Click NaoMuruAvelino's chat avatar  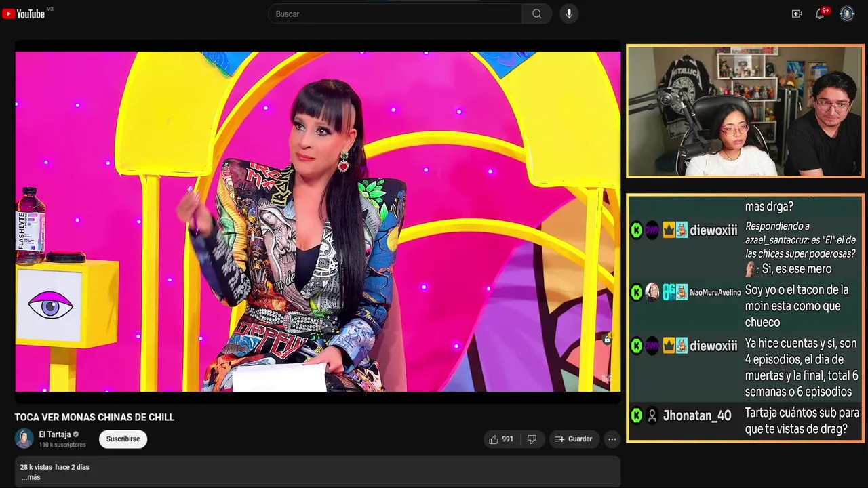click(x=652, y=292)
